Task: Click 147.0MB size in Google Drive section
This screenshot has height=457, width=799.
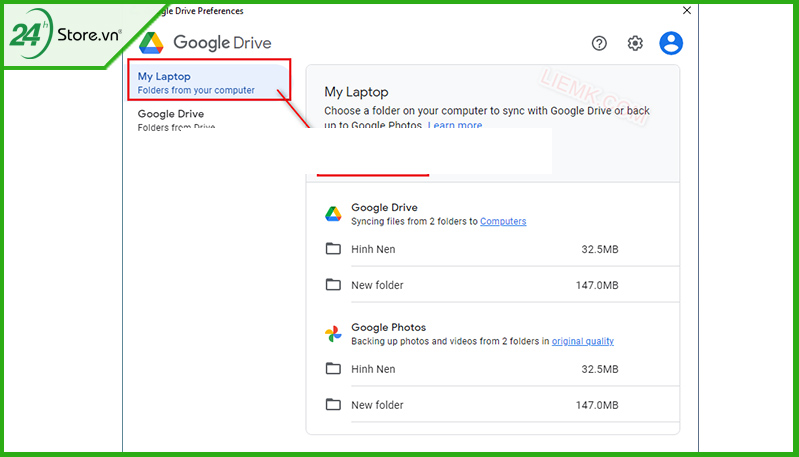Action: pos(597,285)
